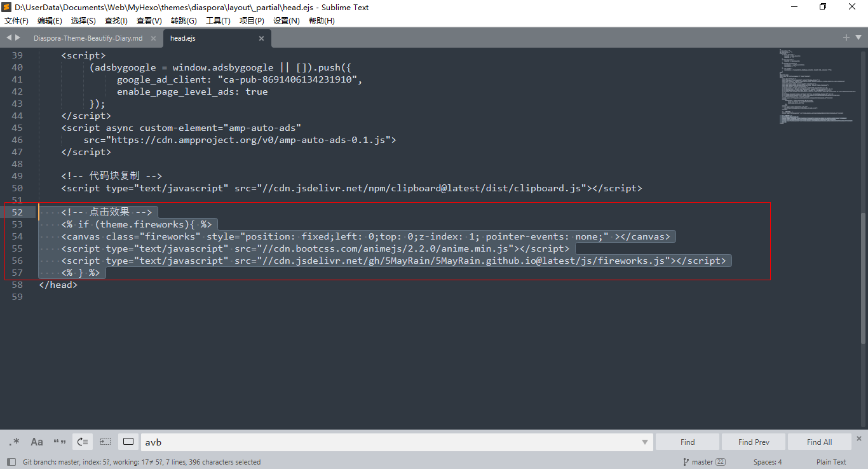
Task: Select the head.ejs tab
Action: tap(182, 38)
